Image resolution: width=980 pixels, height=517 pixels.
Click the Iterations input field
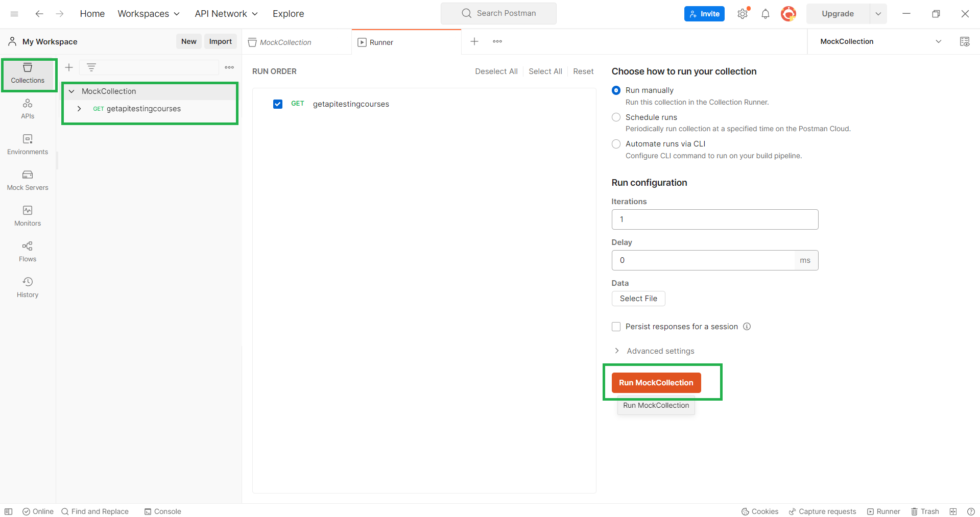[715, 219]
